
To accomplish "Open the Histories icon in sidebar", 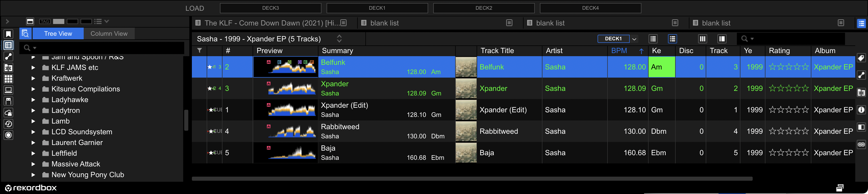I will pyautogui.click(x=8, y=124).
